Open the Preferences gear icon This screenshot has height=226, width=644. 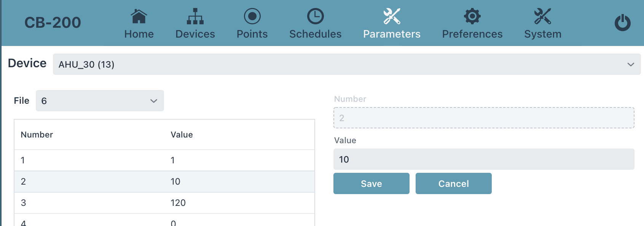472,16
